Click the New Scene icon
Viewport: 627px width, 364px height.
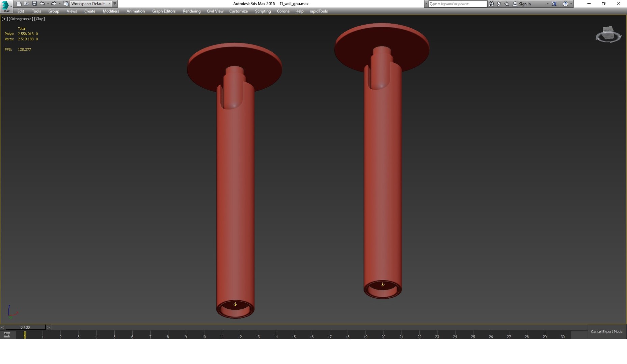click(x=19, y=4)
